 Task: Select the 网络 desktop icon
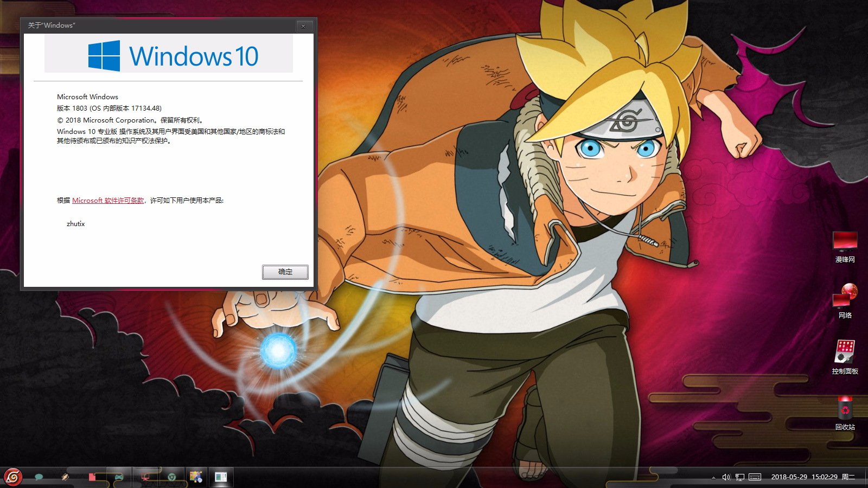click(x=845, y=301)
